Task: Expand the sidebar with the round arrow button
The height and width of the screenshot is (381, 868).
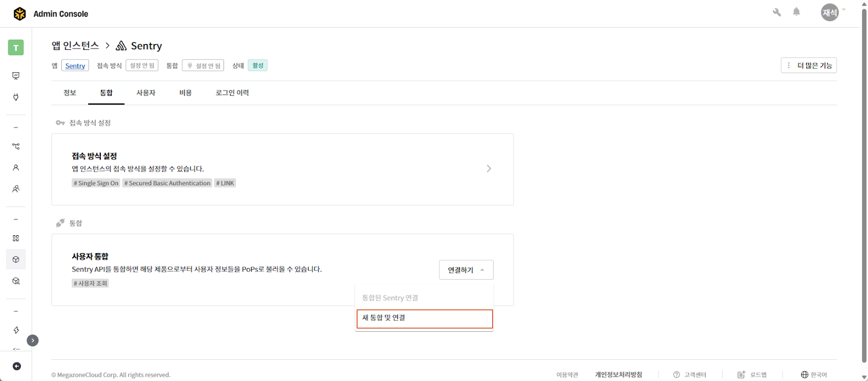Action: 33,340
